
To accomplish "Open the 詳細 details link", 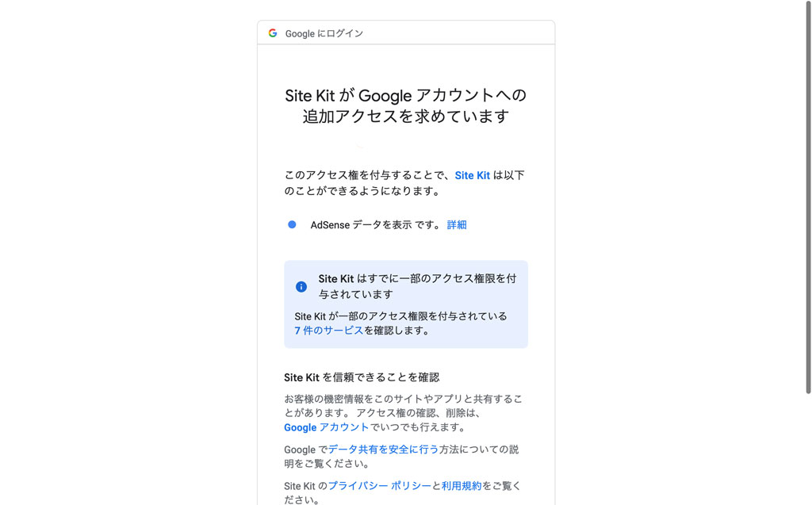I will tap(457, 225).
